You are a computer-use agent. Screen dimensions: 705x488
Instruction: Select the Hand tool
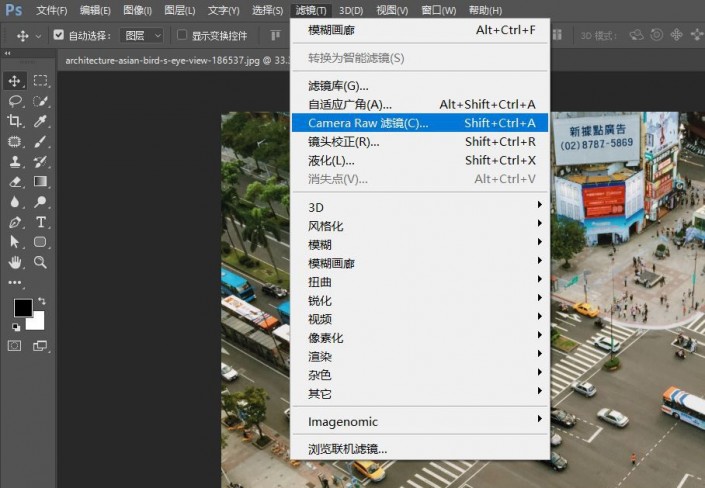click(14, 262)
